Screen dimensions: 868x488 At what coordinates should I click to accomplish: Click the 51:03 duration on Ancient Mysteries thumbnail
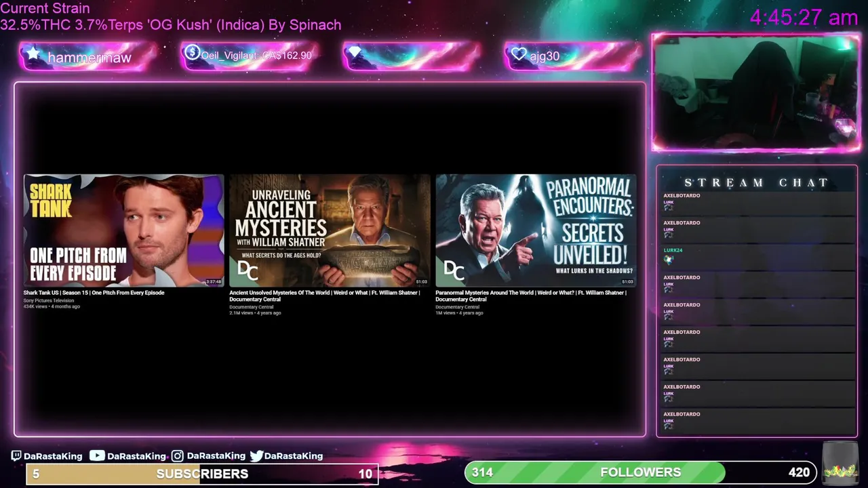coord(421,282)
